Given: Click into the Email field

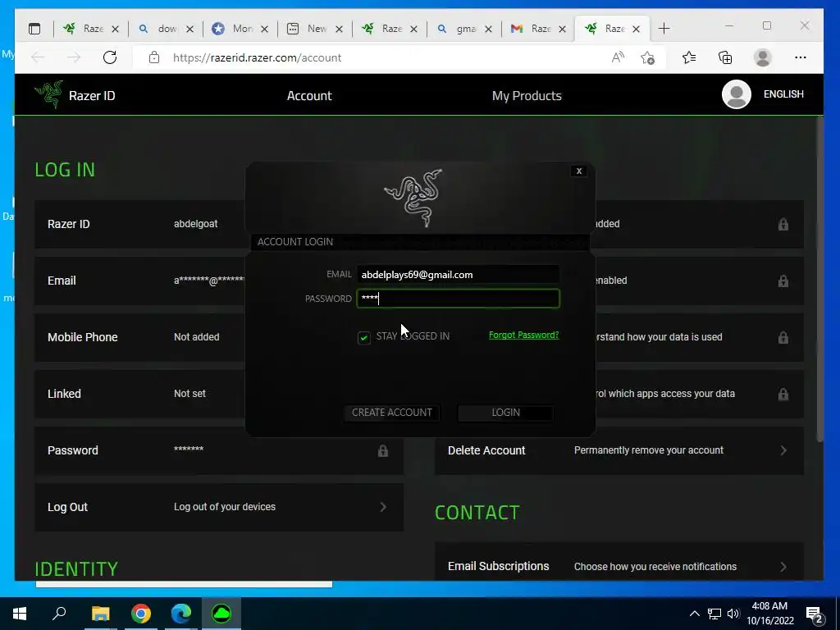Looking at the screenshot, I should pyautogui.click(x=458, y=275).
